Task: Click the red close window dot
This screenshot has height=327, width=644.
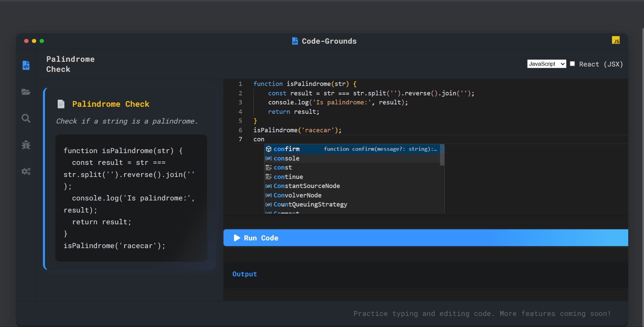Action: pos(26,41)
